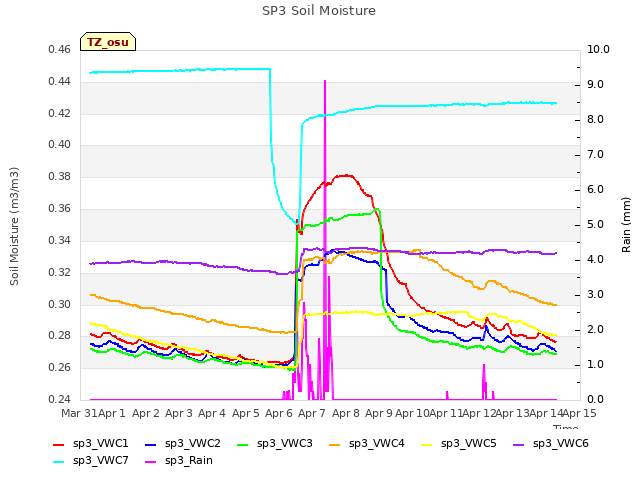Click the 8.0 rain axis value
This screenshot has height=480, width=640.
point(595,120)
